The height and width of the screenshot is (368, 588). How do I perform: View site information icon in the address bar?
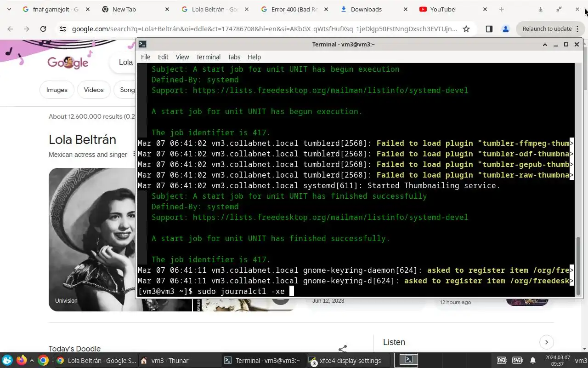63,29
